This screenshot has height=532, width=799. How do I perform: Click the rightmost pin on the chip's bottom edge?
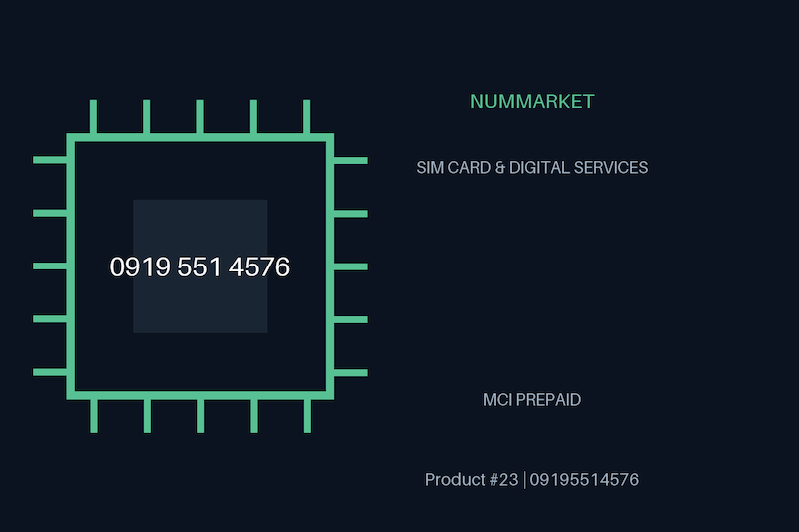click(x=307, y=416)
